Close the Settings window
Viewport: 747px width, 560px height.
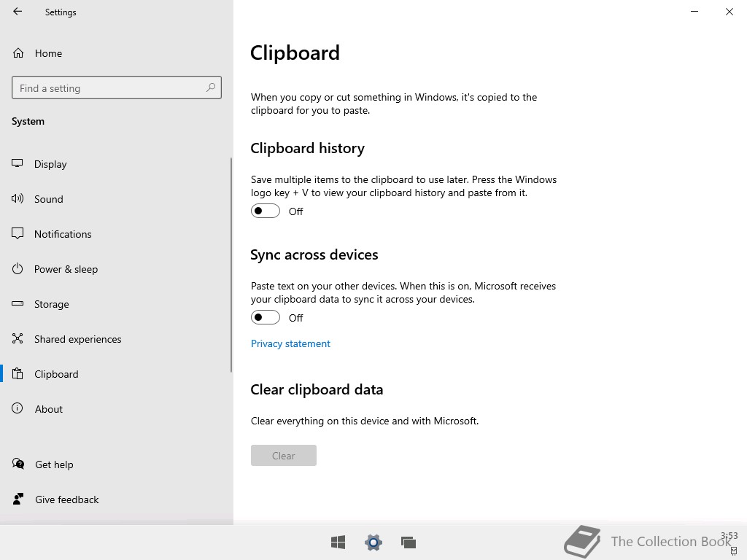(729, 12)
